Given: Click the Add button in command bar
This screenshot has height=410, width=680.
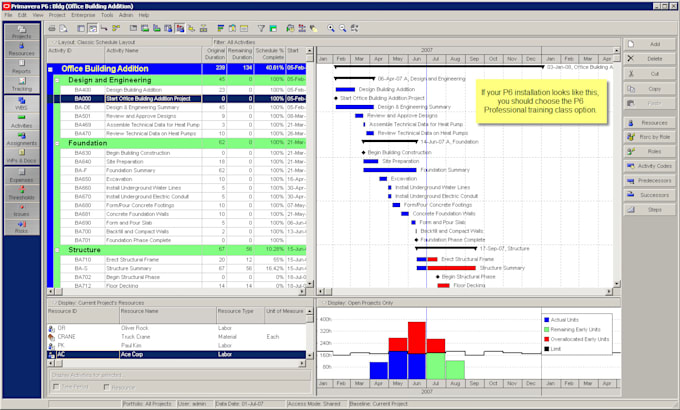Looking at the screenshot, I should pyautogui.click(x=650, y=44).
